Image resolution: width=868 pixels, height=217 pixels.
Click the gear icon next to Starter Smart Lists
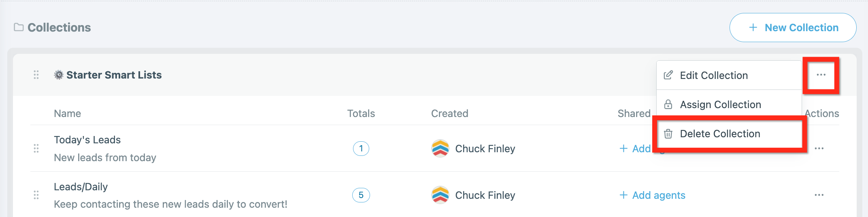click(x=59, y=75)
